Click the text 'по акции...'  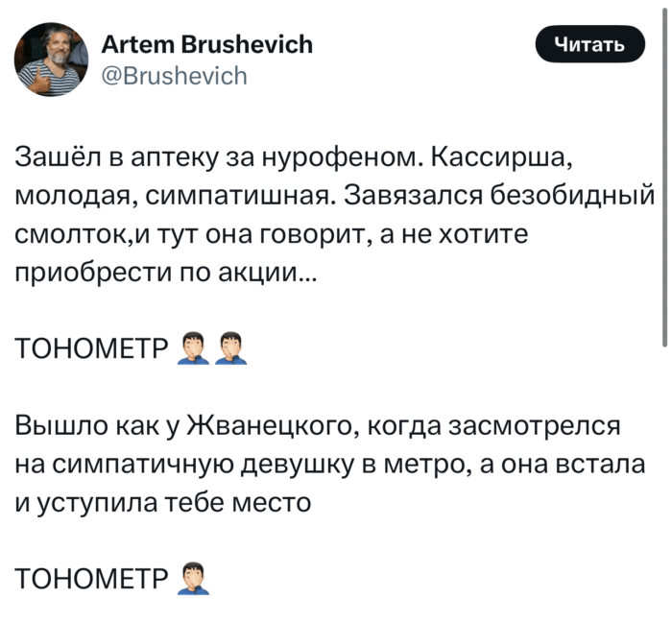coord(256,272)
